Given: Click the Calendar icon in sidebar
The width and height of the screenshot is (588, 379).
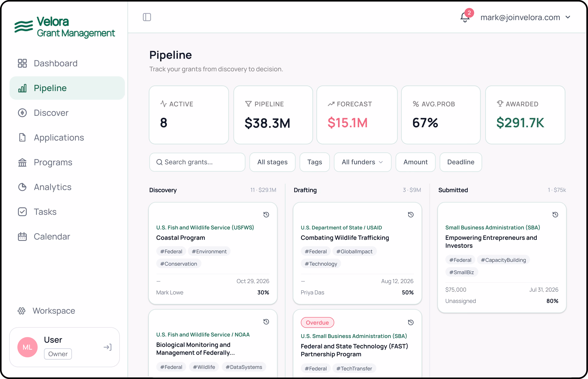Looking at the screenshot, I should tap(22, 236).
